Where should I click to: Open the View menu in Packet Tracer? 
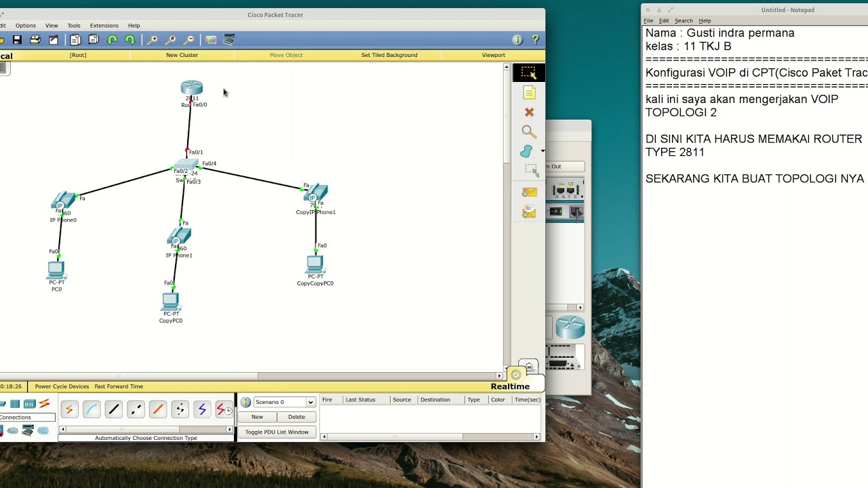coord(52,26)
